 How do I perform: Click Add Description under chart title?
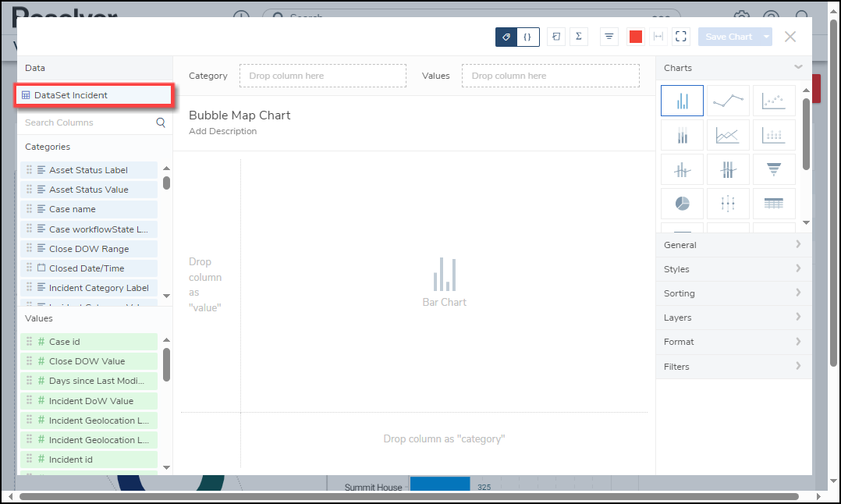pos(222,131)
